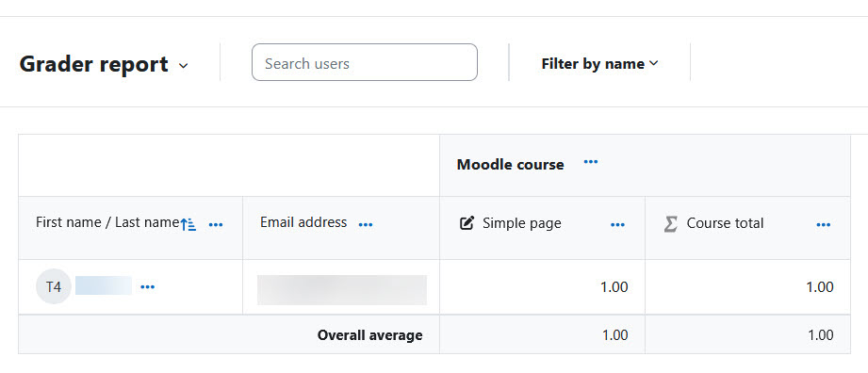Click the Simple page edit icon

click(x=467, y=223)
